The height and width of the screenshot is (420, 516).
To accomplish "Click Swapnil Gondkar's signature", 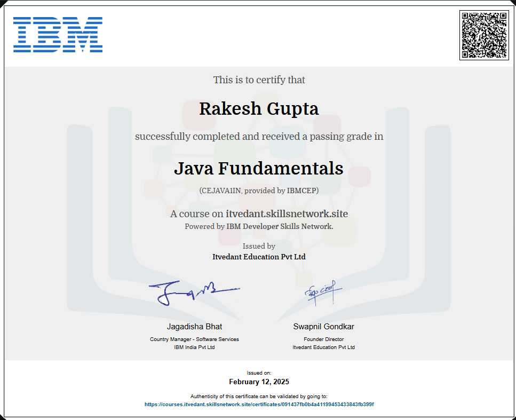I will pyautogui.click(x=323, y=292).
